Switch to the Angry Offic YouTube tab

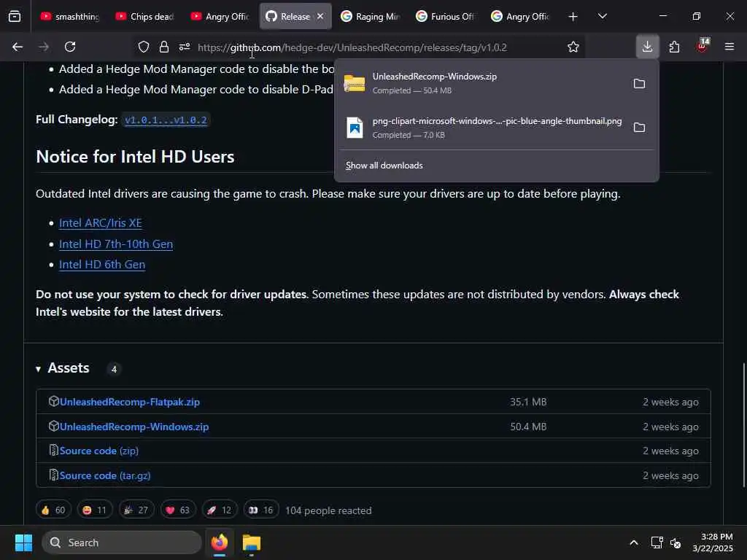tap(220, 17)
